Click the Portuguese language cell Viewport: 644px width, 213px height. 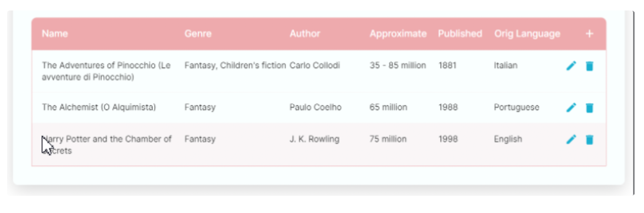click(516, 107)
